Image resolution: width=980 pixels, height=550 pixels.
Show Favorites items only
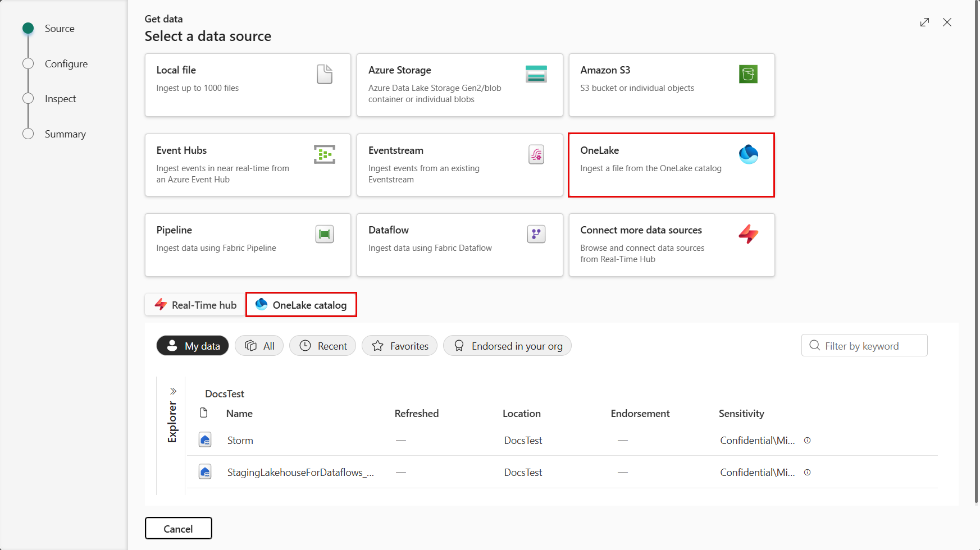click(x=399, y=346)
